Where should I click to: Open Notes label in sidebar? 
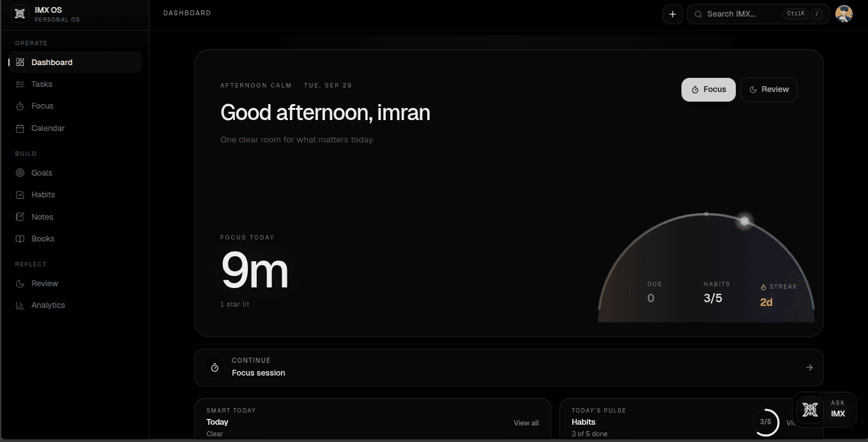point(42,217)
